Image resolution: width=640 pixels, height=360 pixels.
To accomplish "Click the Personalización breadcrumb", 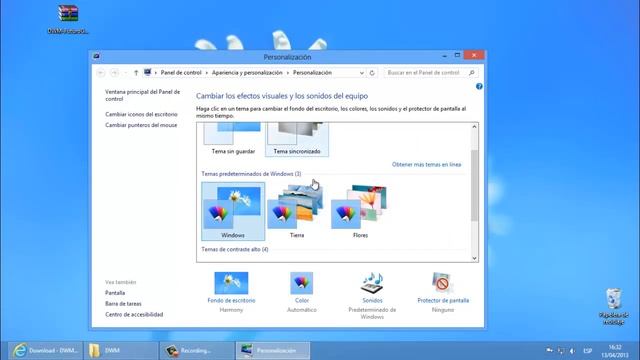I will pyautogui.click(x=312, y=73).
